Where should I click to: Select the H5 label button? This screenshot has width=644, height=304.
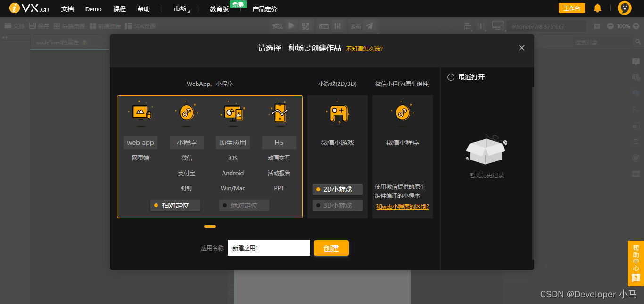[x=279, y=143]
